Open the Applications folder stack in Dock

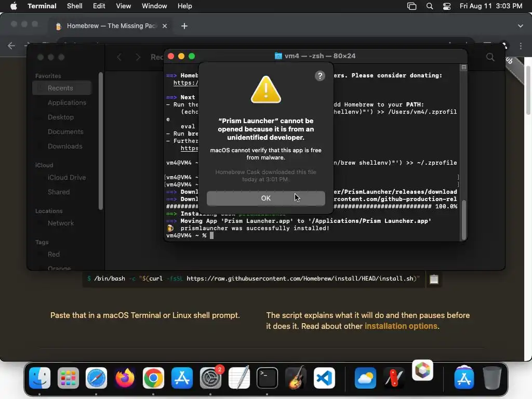tap(464, 377)
